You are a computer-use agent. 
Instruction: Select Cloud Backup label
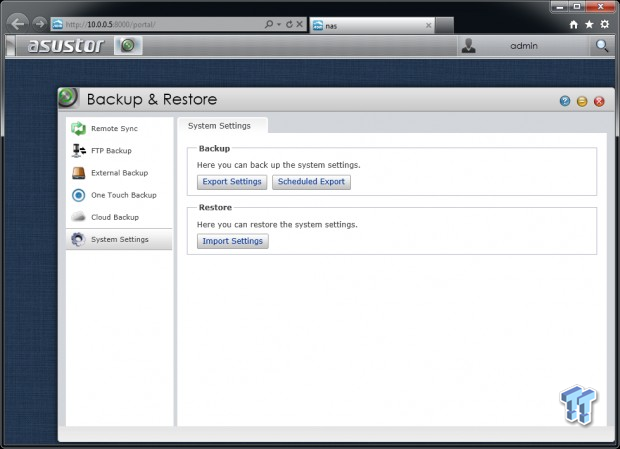point(115,217)
